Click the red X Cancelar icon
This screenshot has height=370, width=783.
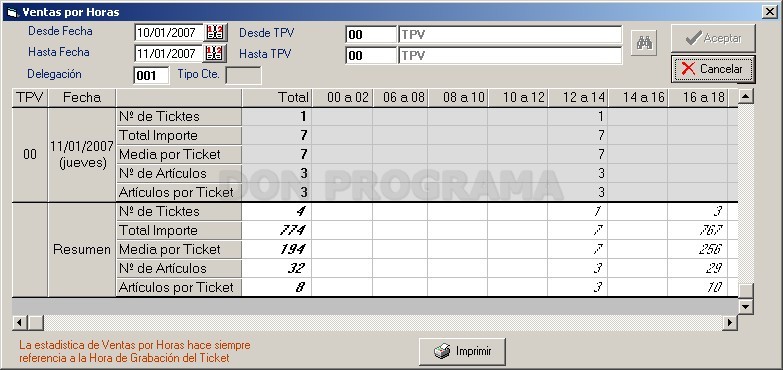[x=688, y=69]
